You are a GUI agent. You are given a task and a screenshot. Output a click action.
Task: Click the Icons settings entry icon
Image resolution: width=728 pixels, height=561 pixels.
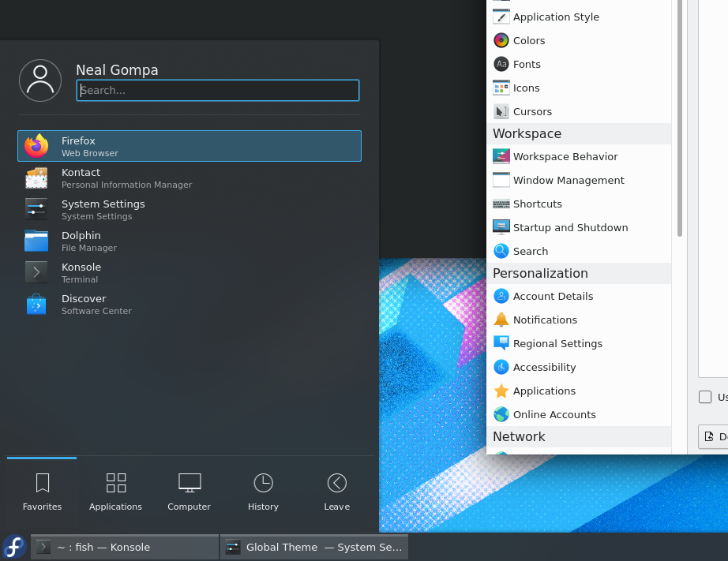point(501,88)
